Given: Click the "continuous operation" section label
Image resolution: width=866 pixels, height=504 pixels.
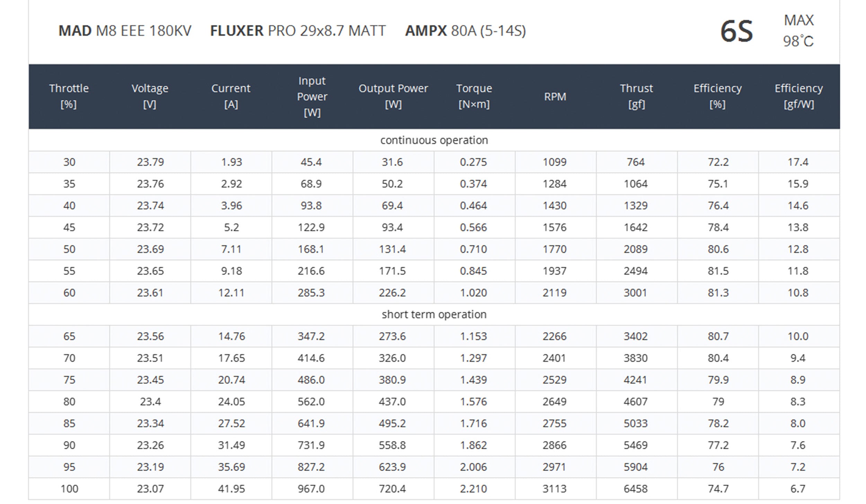Looking at the screenshot, I should click(434, 140).
